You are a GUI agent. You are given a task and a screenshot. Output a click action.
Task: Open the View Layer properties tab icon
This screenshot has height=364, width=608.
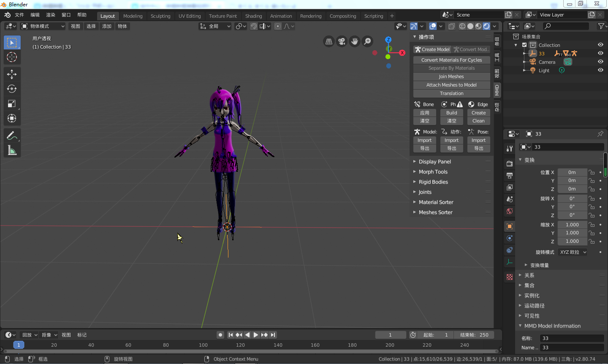point(510,187)
